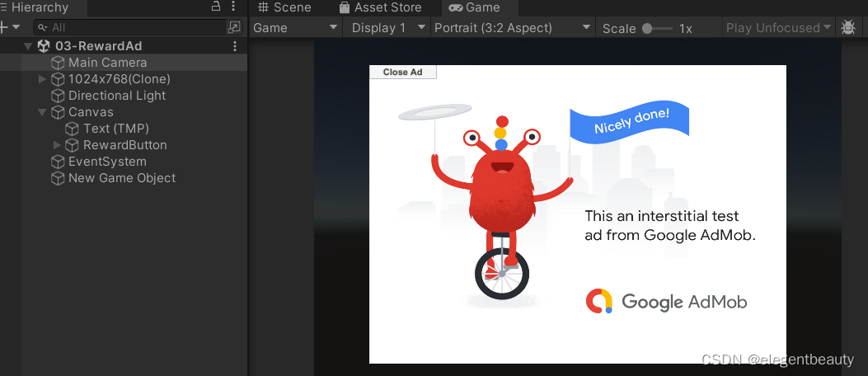Expand the RewardButton object arrow
The height and width of the screenshot is (376, 868).
coord(56,145)
